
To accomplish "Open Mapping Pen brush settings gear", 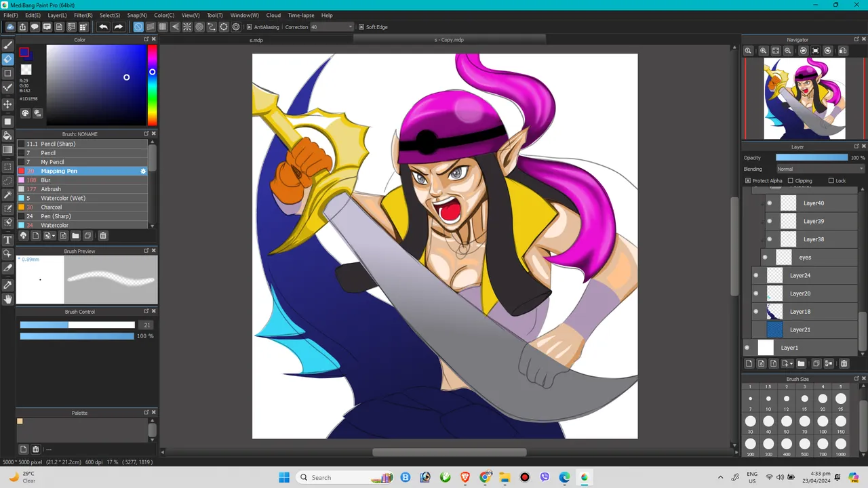I will (143, 171).
